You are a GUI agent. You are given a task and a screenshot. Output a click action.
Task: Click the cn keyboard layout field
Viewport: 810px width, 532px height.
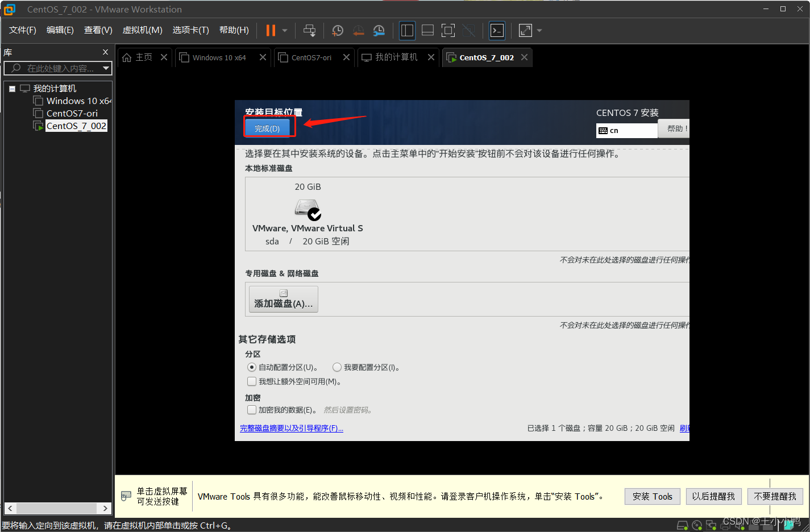pyautogui.click(x=626, y=131)
